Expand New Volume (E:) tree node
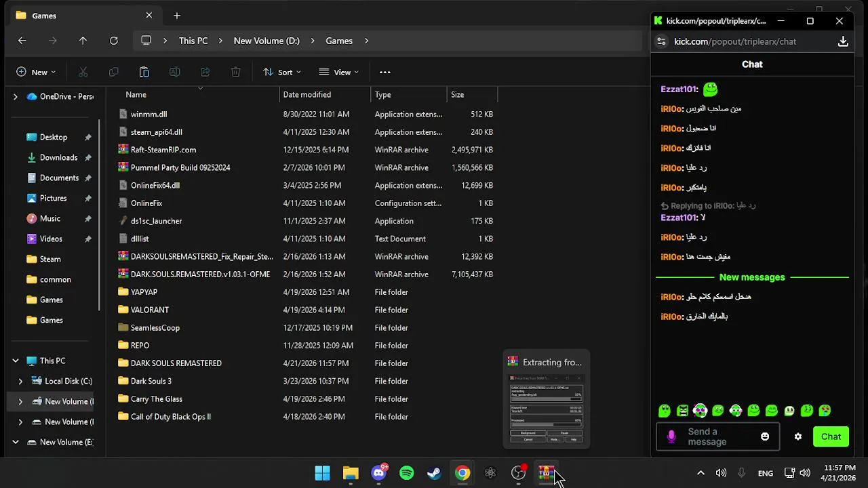Viewport: 868px width, 488px height. pos(15,442)
